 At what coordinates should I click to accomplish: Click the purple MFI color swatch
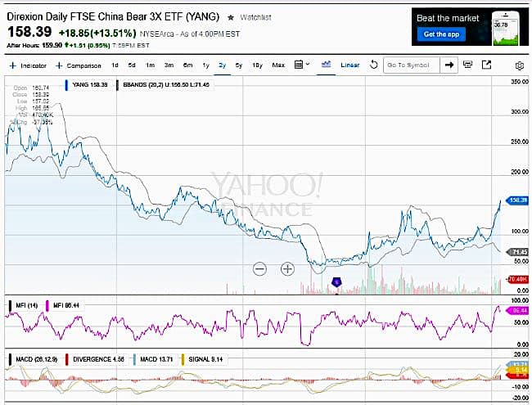pos(47,304)
